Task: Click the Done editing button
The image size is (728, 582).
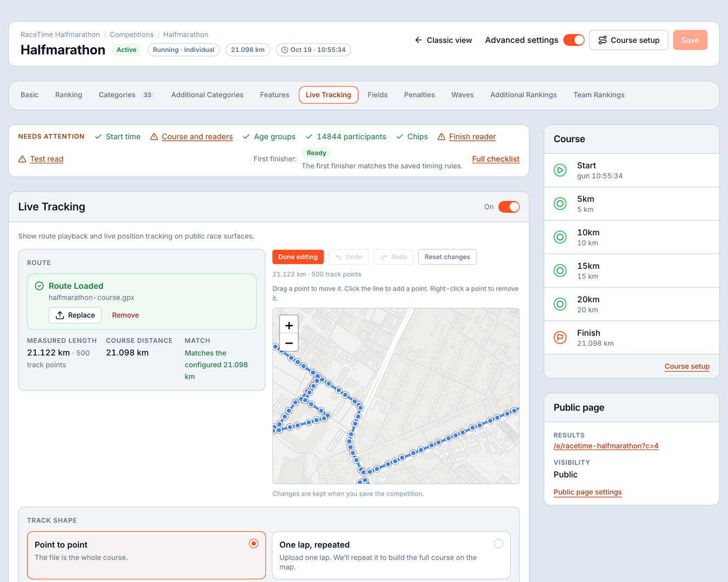Action: [298, 257]
